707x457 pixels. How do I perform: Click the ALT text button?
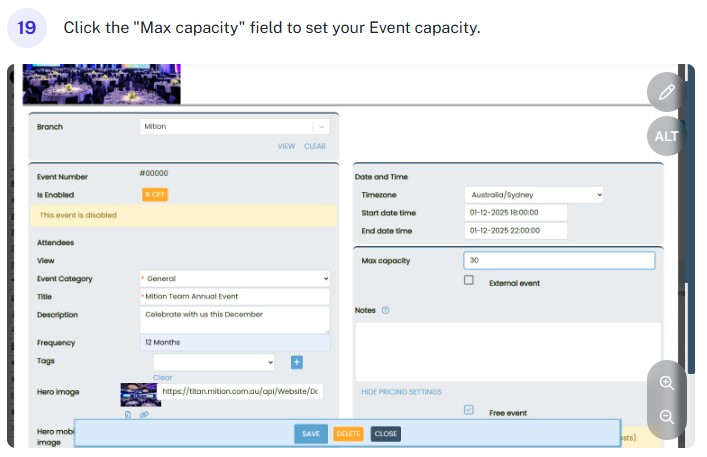(667, 136)
